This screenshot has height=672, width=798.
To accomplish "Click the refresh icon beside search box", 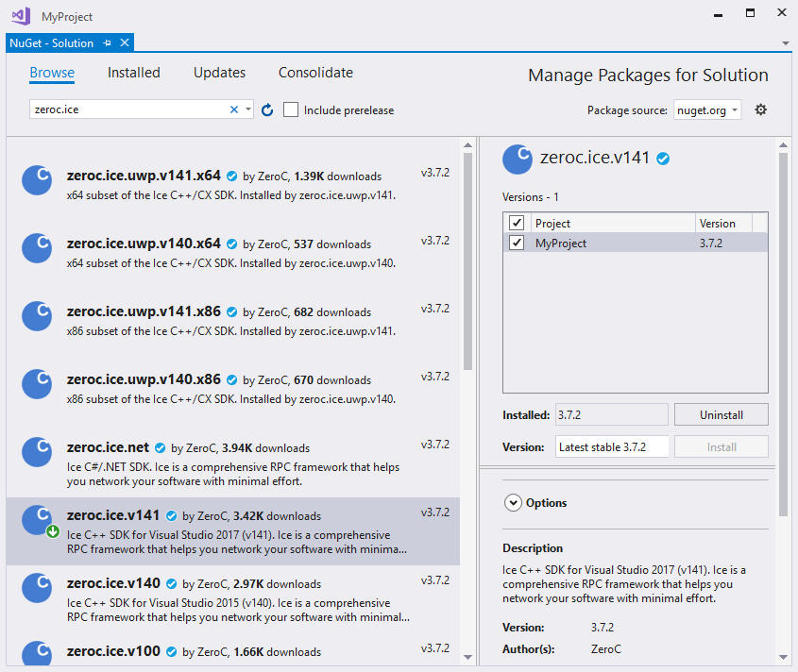I will [x=267, y=110].
